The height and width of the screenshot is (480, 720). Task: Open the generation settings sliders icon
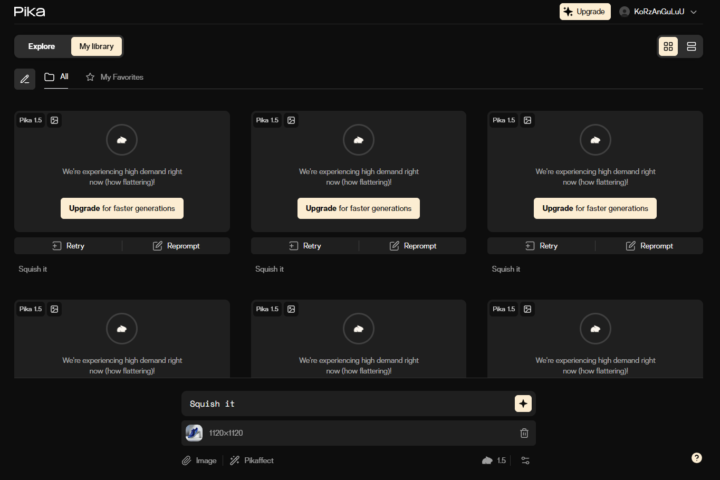(x=525, y=461)
